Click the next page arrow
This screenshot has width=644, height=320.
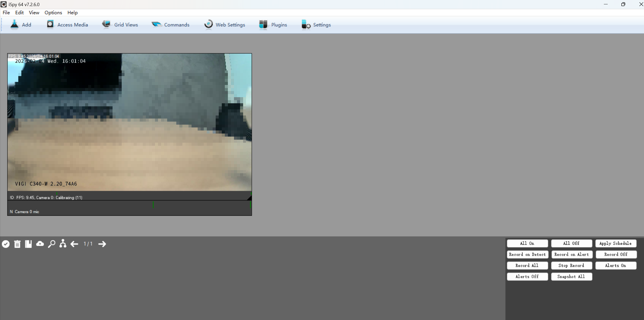pos(102,244)
